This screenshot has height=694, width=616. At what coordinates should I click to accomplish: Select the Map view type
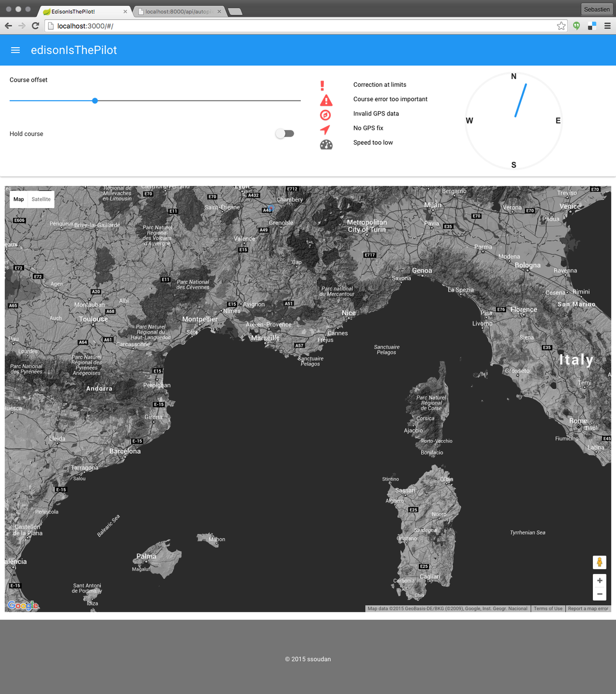[19, 199]
